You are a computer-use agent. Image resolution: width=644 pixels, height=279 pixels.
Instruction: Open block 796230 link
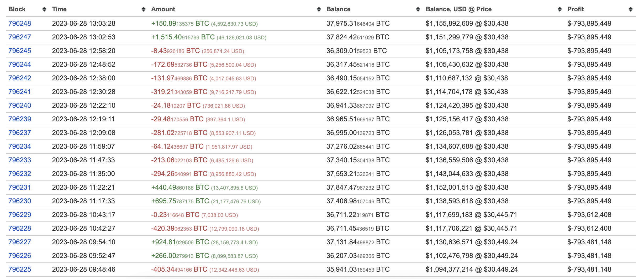pos(20,201)
